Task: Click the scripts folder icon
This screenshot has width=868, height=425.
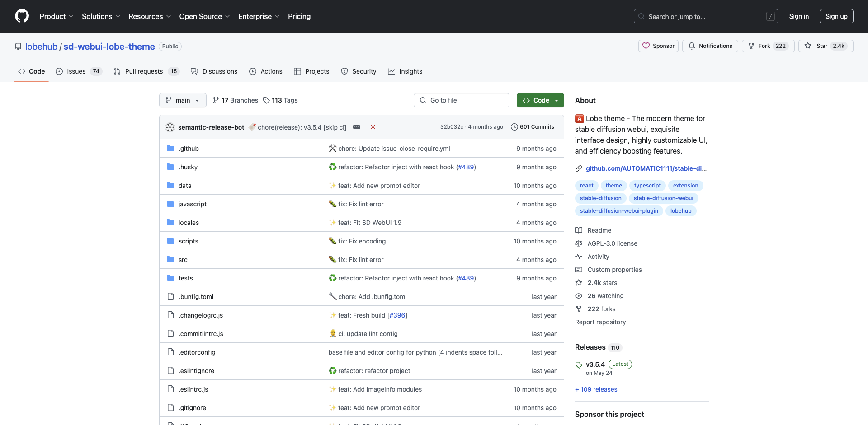Action: coord(170,241)
